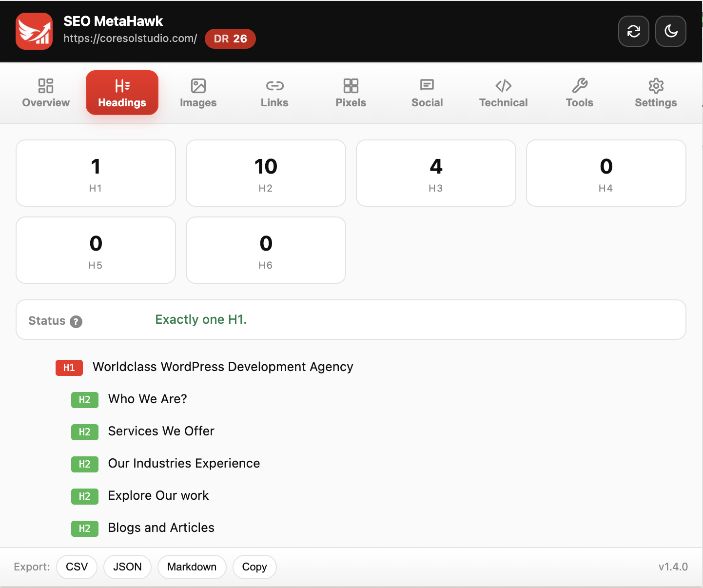Click the SEO MetaHawk logo icon

click(x=34, y=31)
